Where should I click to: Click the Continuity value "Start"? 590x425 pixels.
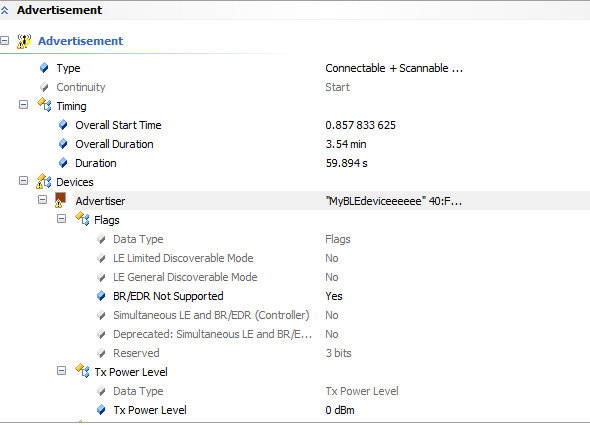(x=337, y=87)
